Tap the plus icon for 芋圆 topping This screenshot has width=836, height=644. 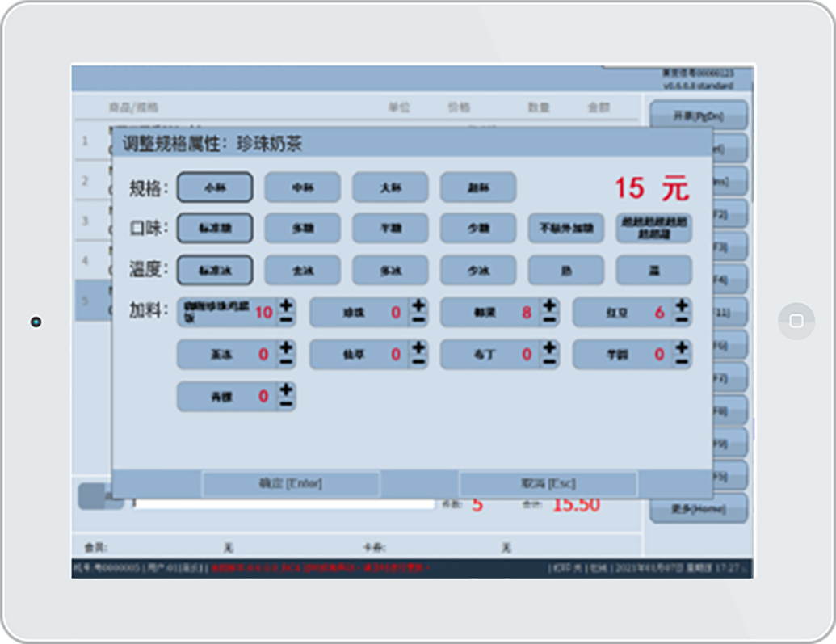coord(682,347)
